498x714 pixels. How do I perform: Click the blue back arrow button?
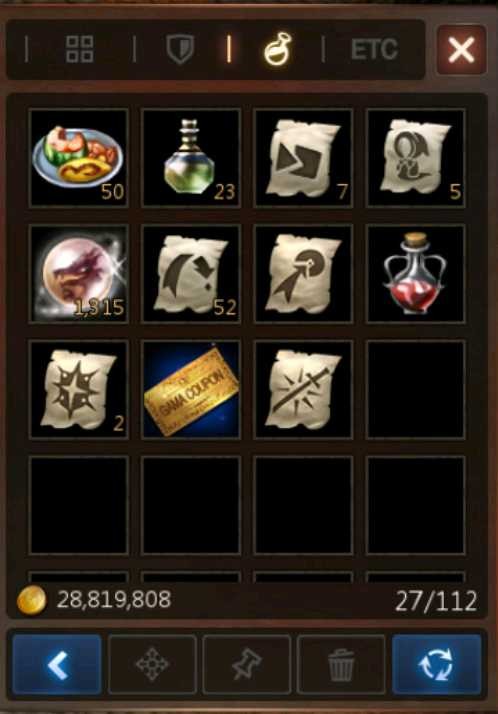point(57,664)
